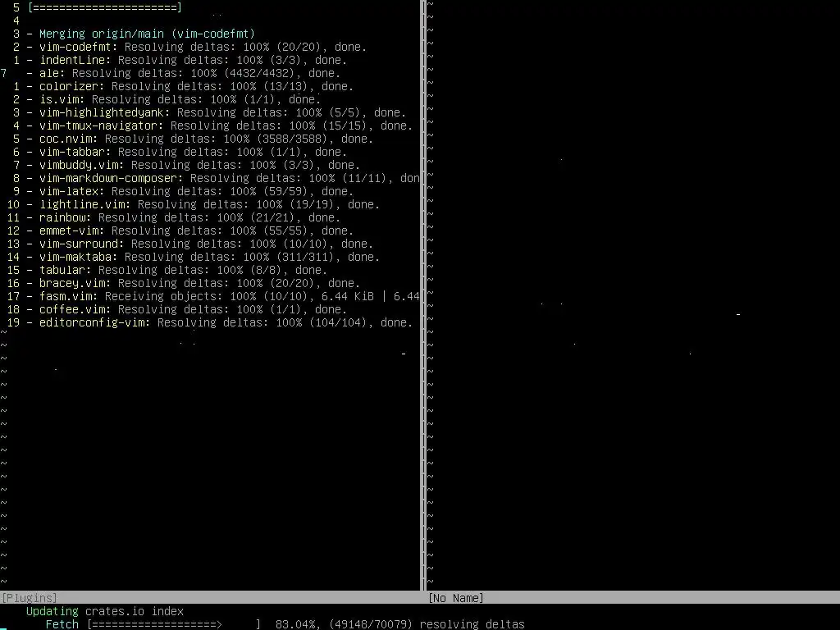Select the editorconfig-vim plugin line
840x630 pixels.
220,322
